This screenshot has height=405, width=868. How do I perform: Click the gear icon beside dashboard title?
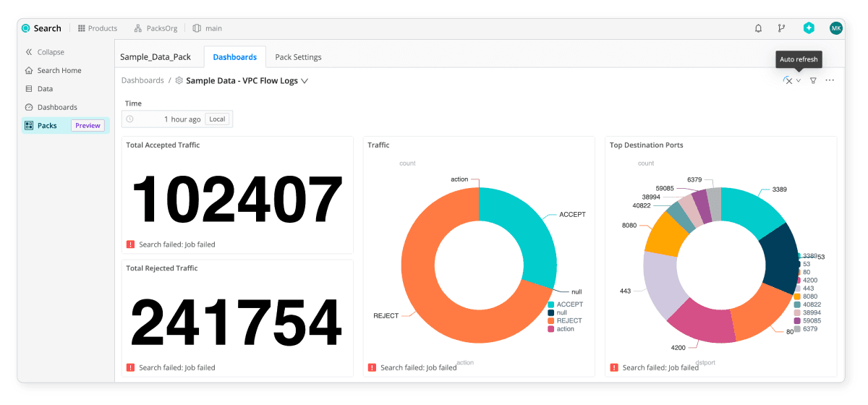(179, 81)
